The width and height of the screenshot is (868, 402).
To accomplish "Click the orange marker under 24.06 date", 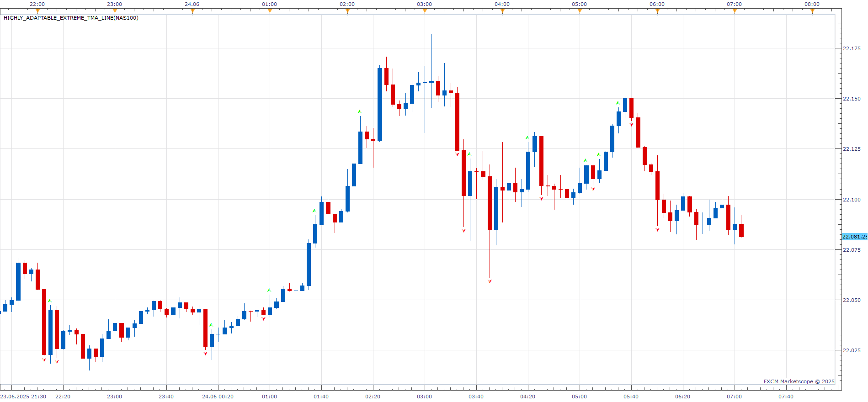I will tap(192, 11).
